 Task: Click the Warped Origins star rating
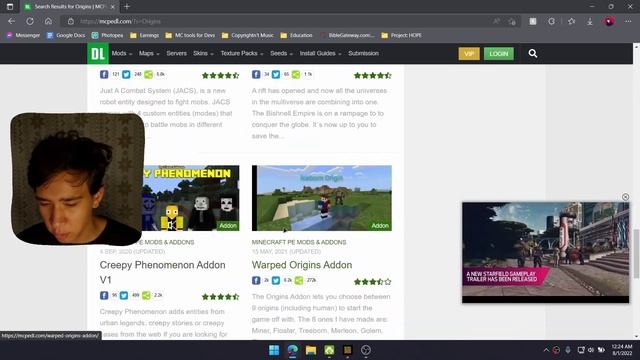click(x=373, y=282)
